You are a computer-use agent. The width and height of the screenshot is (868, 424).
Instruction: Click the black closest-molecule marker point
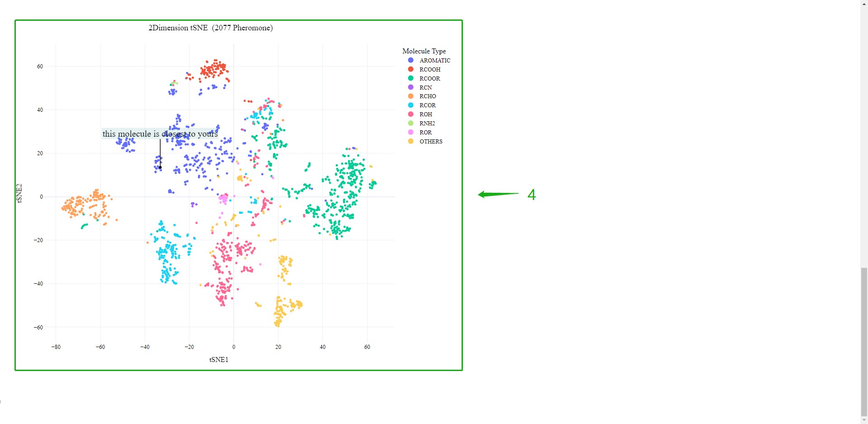coord(160,167)
